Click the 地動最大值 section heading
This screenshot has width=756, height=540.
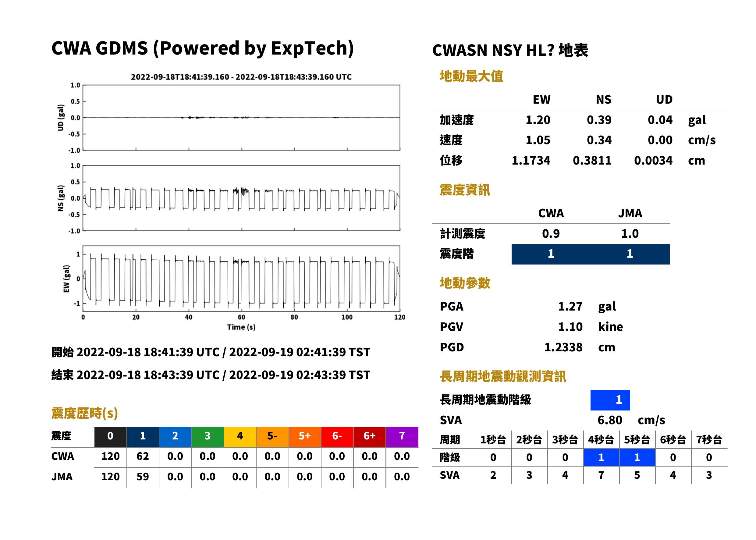coord(471,76)
